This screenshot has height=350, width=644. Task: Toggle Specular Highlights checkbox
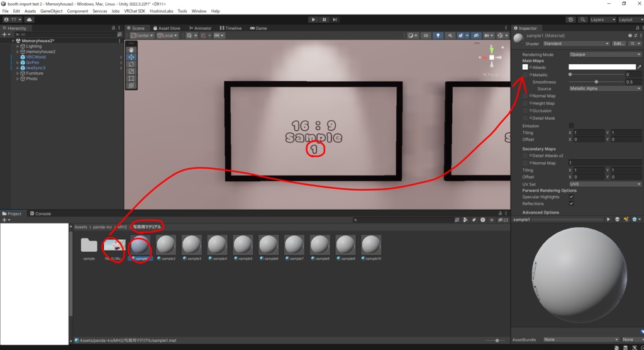[571, 197]
